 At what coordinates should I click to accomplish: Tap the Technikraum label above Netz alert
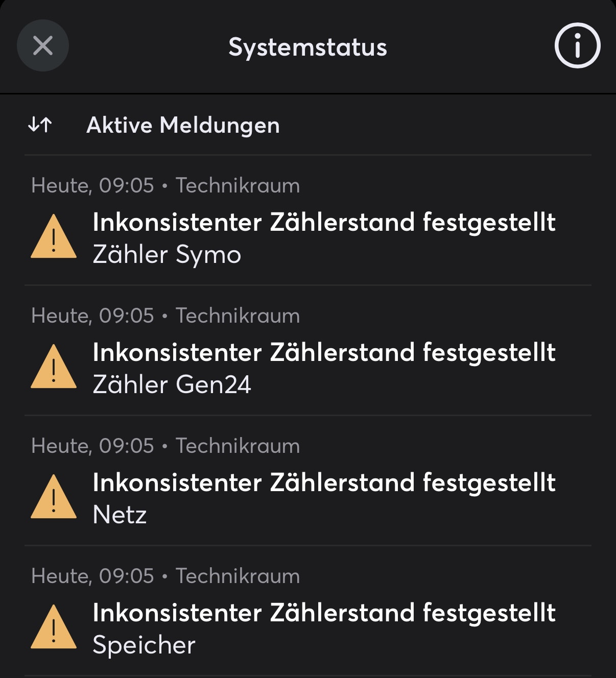point(238,446)
